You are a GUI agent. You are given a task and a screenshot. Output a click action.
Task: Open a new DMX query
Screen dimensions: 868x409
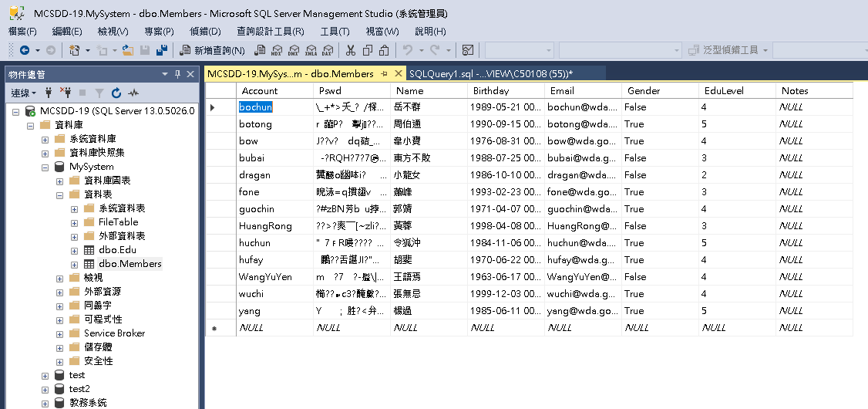(294, 50)
